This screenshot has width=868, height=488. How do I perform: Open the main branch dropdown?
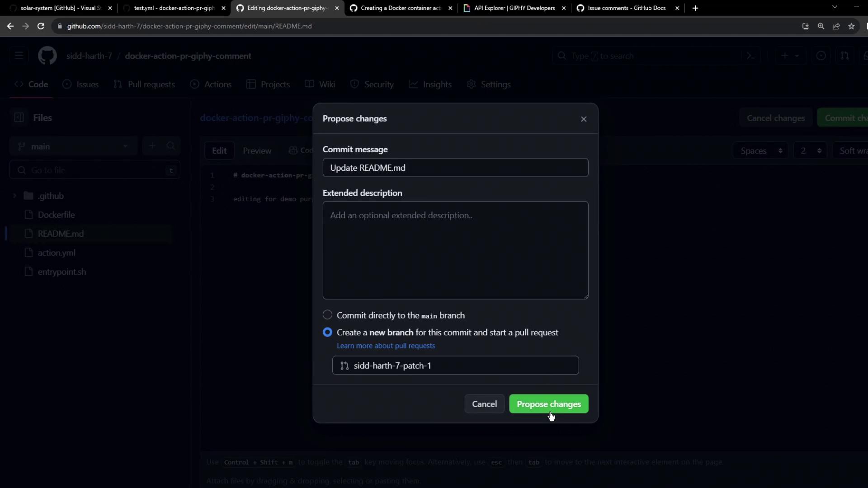click(x=73, y=146)
